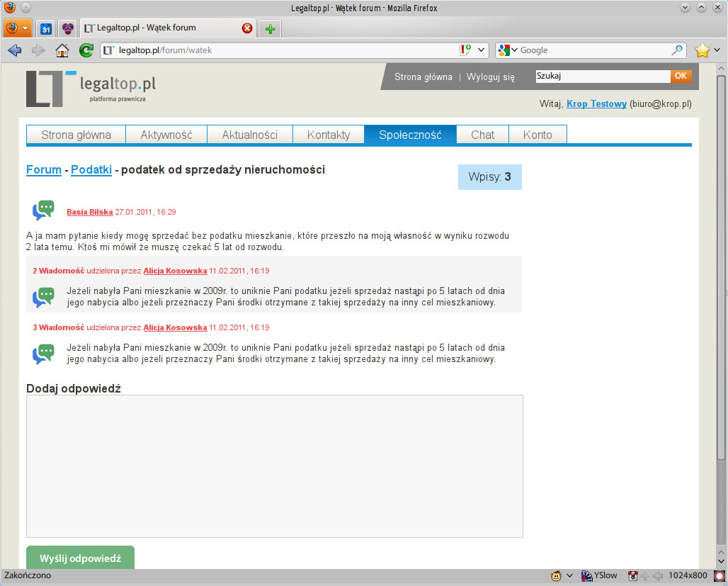This screenshot has width=728, height=586.
Task: Expand the URL bar history dropdown
Action: pos(482,50)
